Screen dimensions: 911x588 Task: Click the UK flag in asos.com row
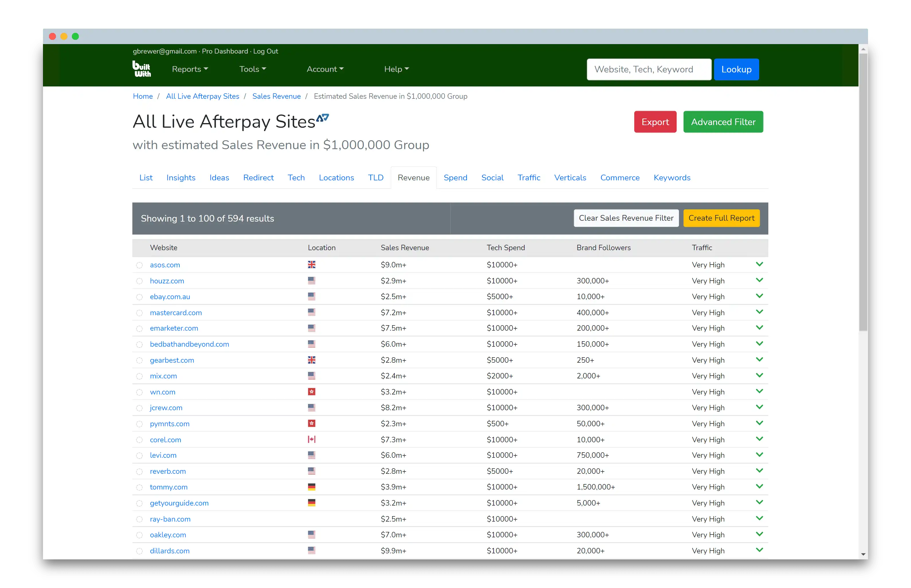pos(312,265)
